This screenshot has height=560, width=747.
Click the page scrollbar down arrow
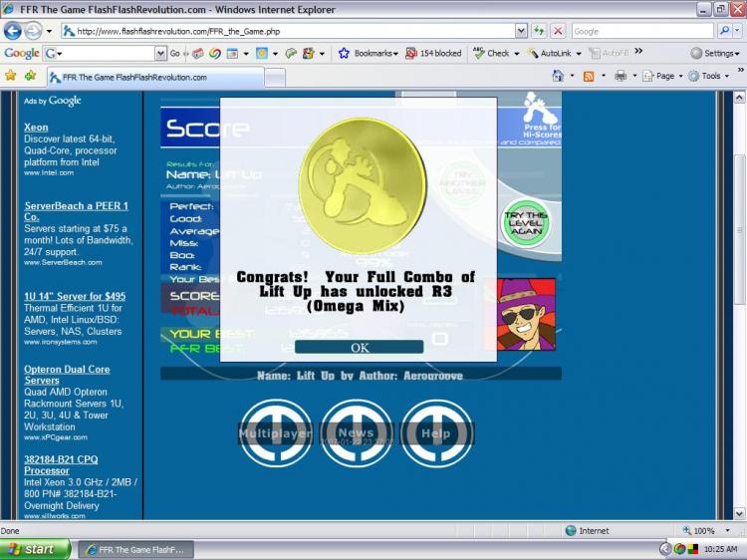click(x=739, y=513)
